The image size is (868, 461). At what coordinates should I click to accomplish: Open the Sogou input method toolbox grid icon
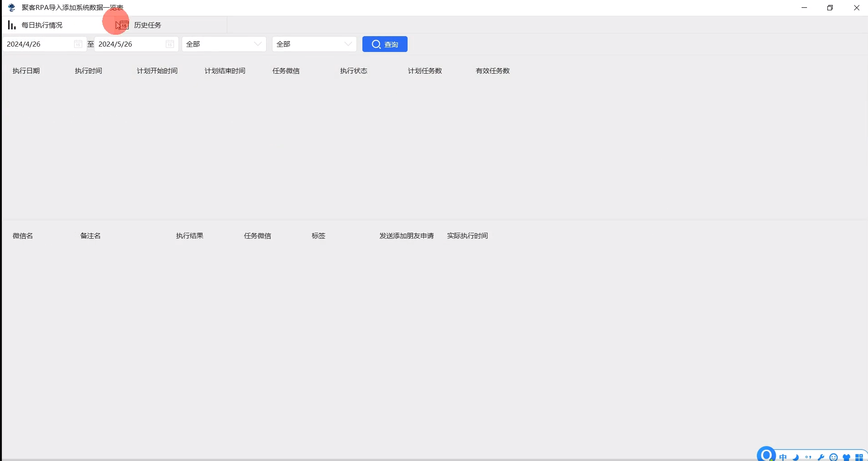(x=859, y=457)
